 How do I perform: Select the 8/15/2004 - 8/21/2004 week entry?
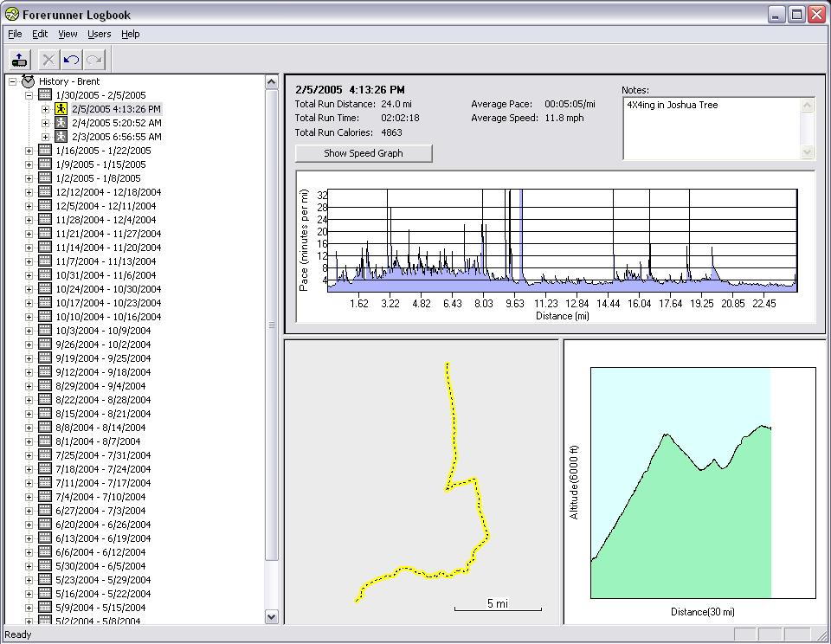tap(103, 414)
